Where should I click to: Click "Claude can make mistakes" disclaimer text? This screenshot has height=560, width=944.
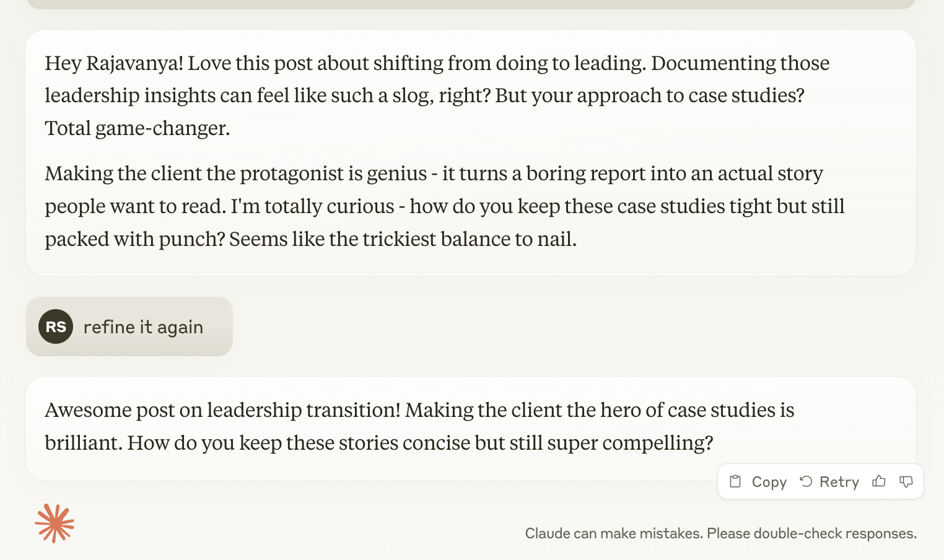(x=720, y=533)
